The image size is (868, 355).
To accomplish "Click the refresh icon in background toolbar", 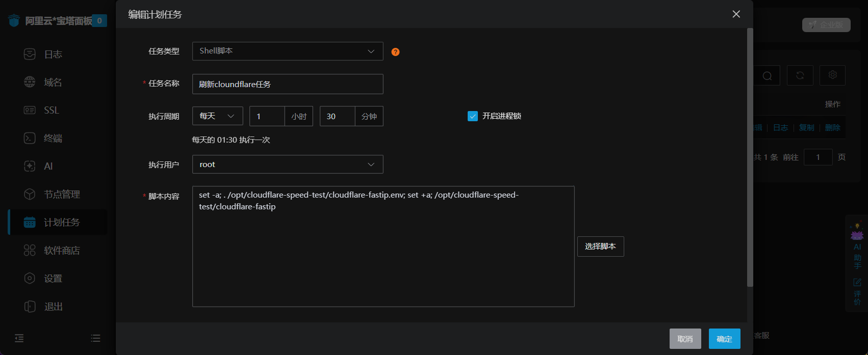I will click(x=800, y=75).
